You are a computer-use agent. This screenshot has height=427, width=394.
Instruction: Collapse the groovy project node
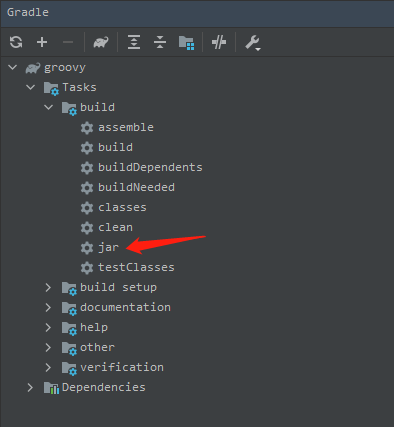(13, 68)
